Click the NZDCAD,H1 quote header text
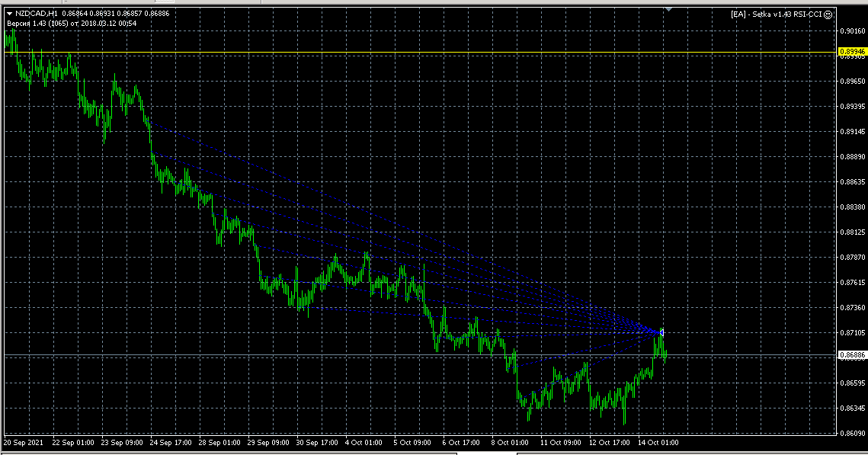Image resolution: width=868 pixels, height=455 pixels. pos(92,13)
